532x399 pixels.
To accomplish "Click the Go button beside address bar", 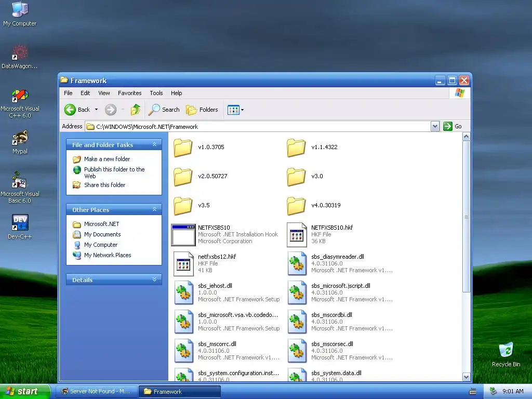I will coord(453,126).
